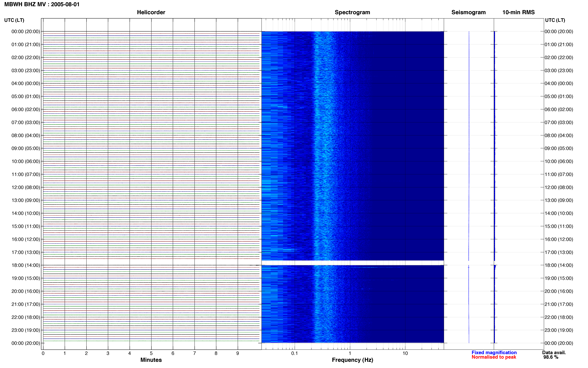Image resolution: width=588 pixels, height=368 pixels.
Task: Click the left '19:00 (15:00)' time label
Action: [x=26, y=278]
